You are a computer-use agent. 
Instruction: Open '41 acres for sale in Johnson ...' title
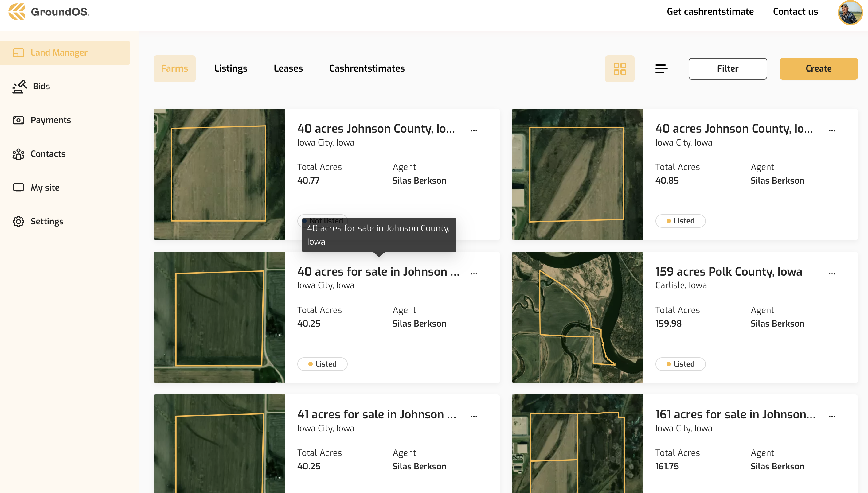coord(376,415)
